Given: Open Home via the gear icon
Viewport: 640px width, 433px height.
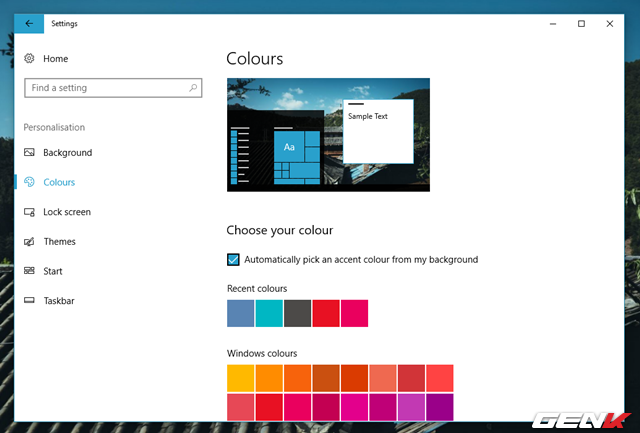Looking at the screenshot, I should click(29, 58).
